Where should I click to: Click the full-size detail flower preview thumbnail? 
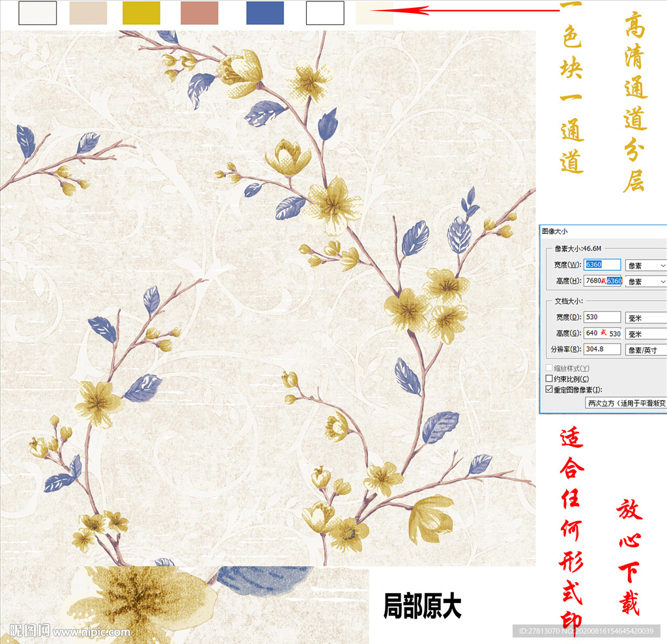click(184, 605)
